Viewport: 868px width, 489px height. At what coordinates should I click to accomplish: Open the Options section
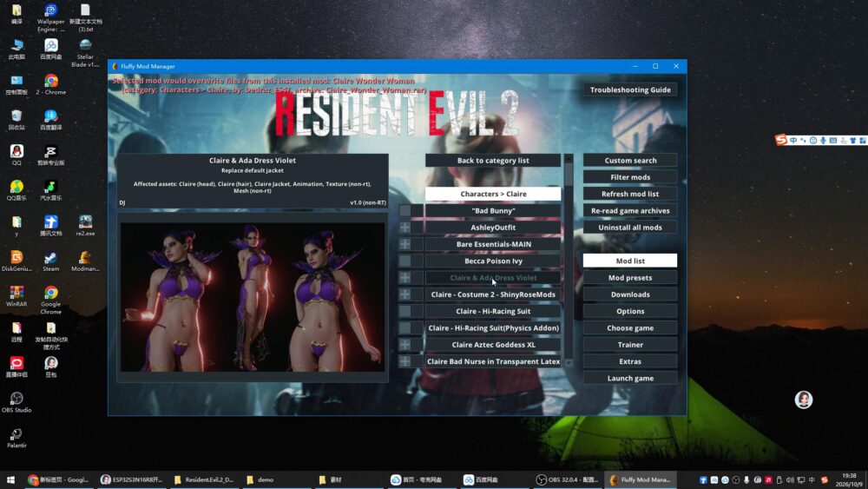[630, 311]
